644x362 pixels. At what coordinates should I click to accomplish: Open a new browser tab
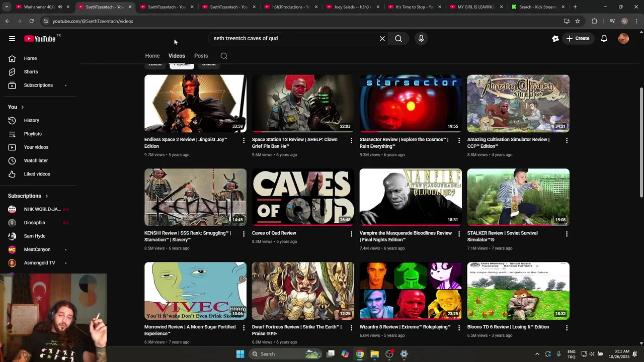(575, 7)
